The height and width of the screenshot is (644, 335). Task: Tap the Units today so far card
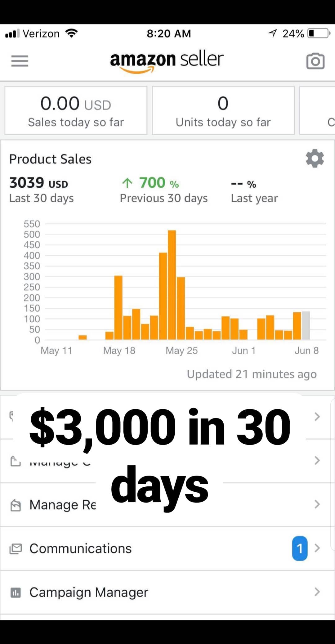pos(223,110)
